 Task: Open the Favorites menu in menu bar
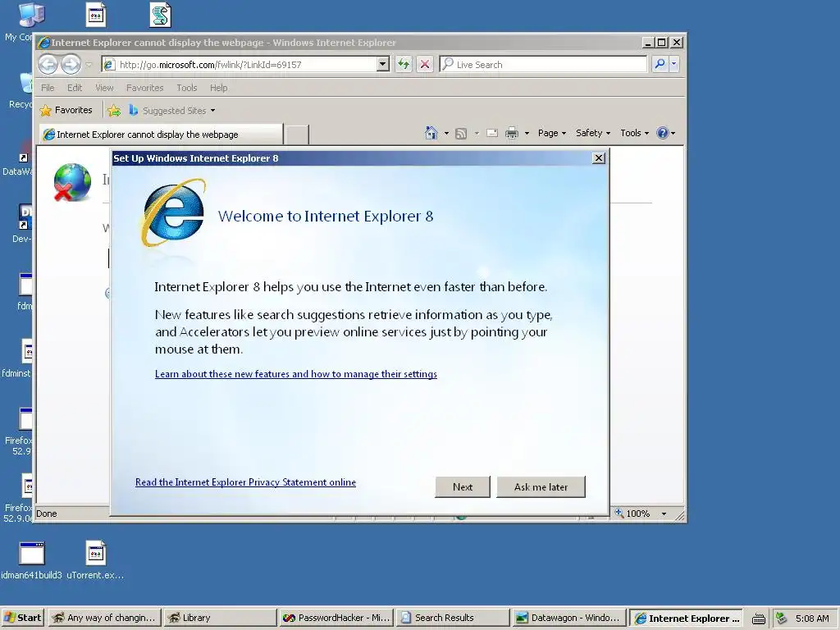tap(144, 88)
